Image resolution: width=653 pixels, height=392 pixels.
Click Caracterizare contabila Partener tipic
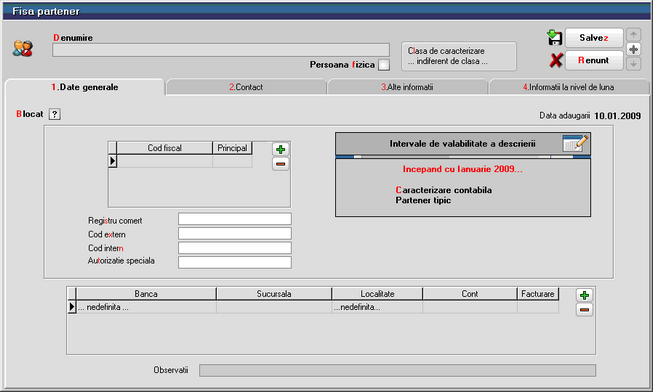click(x=444, y=195)
